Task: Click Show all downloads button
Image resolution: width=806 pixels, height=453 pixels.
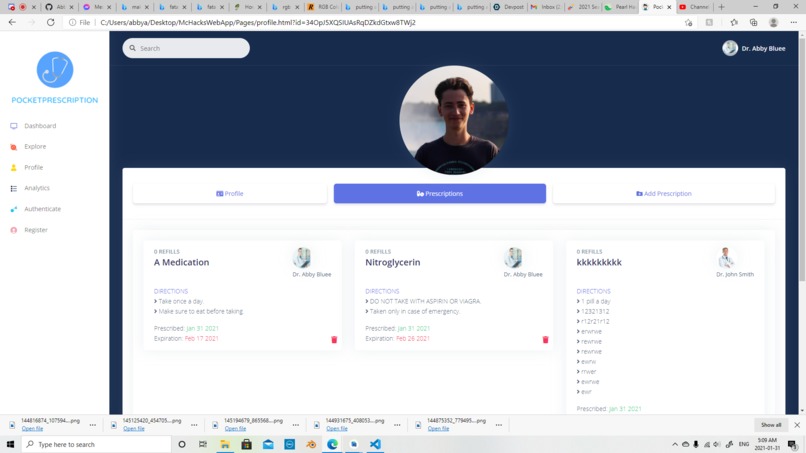Action: click(771, 425)
